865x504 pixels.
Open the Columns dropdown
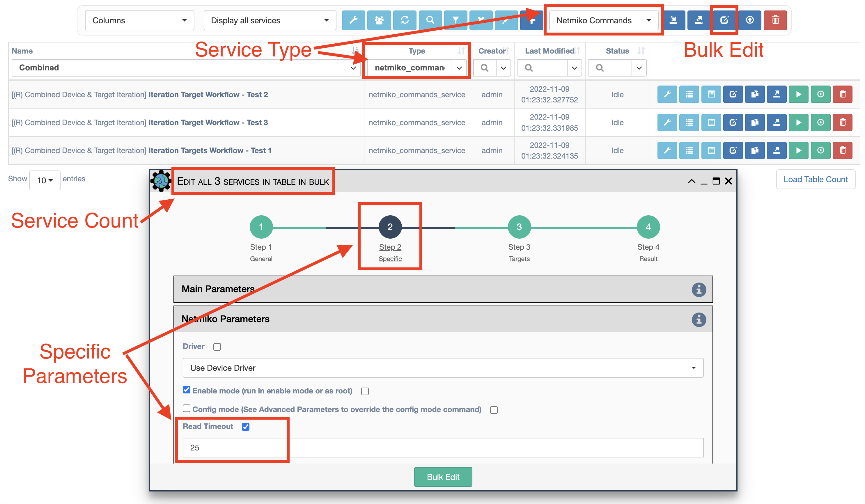pyautogui.click(x=140, y=20)
